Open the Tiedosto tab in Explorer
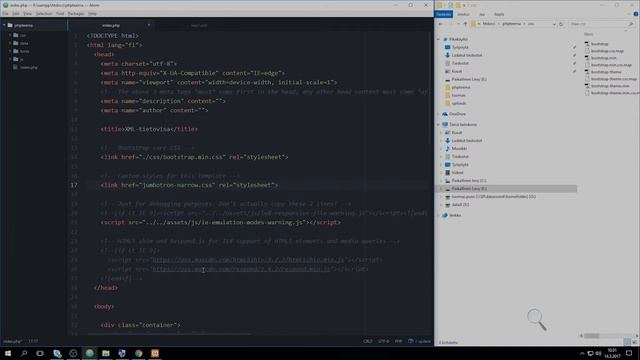The height and width of the screenshot is (360, 640). click(444, 14)
